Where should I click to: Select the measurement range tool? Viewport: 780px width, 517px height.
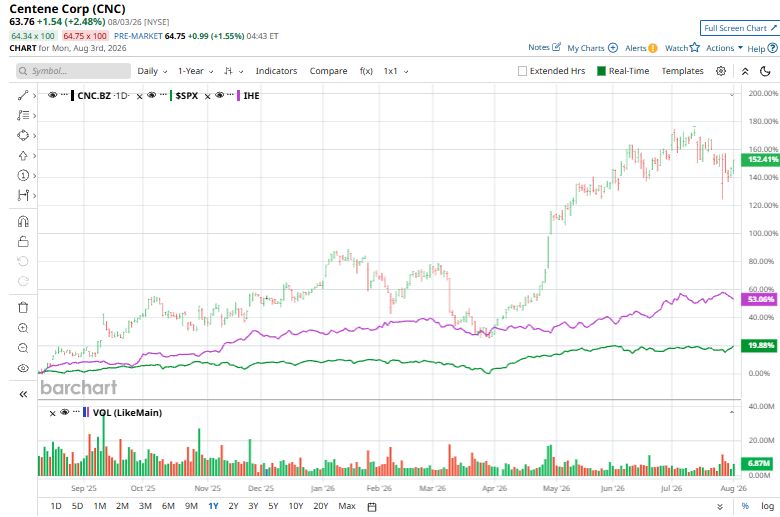[x=23, y=195]
